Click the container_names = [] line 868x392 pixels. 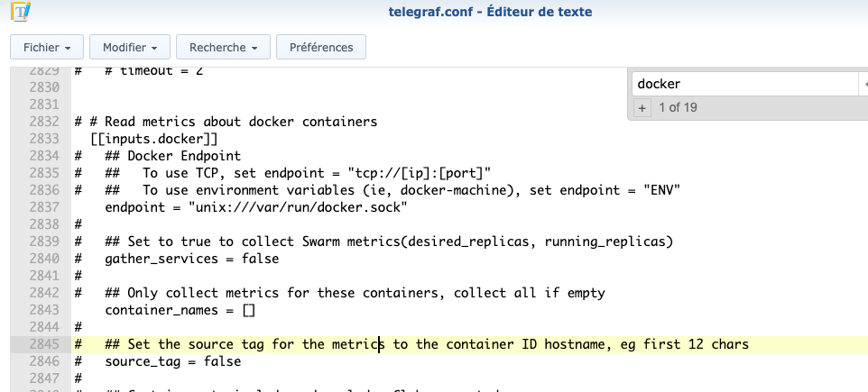coord(180,310)
